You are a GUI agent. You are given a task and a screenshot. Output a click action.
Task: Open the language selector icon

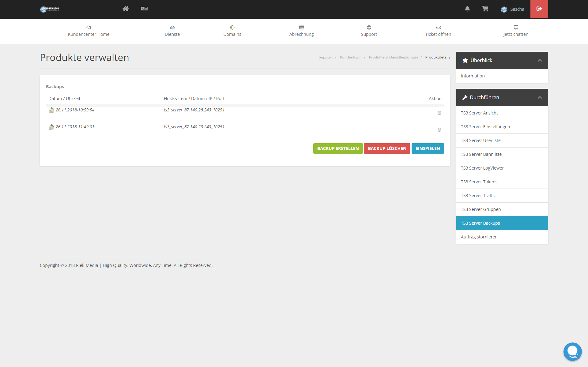pos(144,9)
